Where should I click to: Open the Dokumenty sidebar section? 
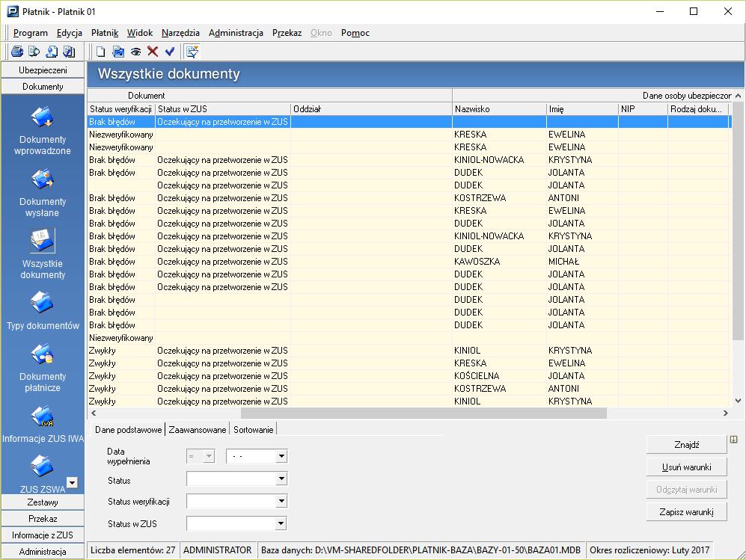[43, 87]
